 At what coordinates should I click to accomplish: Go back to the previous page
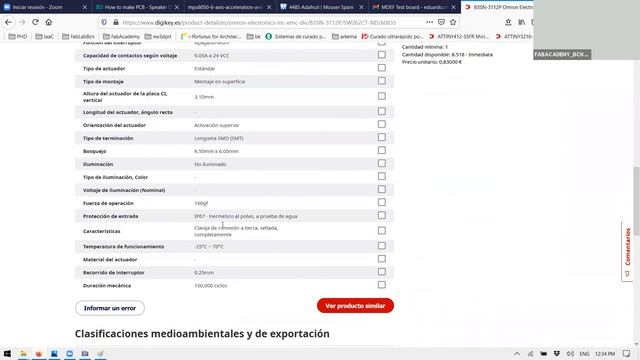[x=9, y=22]
